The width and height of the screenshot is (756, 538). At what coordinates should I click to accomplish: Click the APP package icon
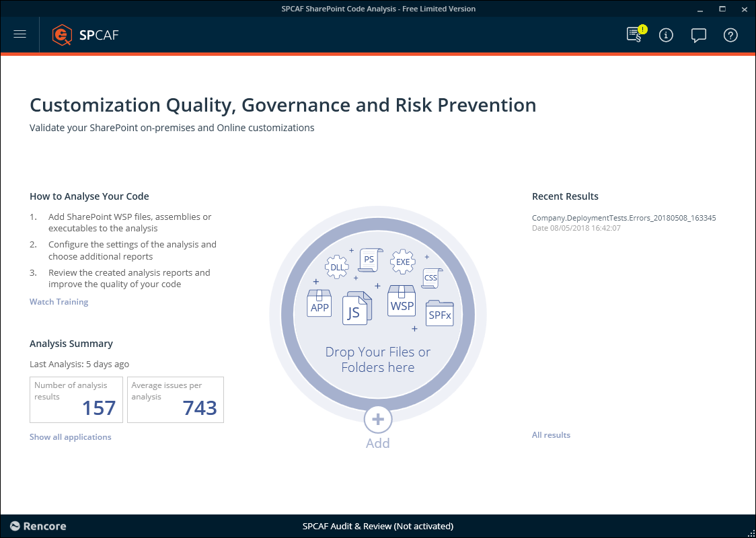point(319,303)
